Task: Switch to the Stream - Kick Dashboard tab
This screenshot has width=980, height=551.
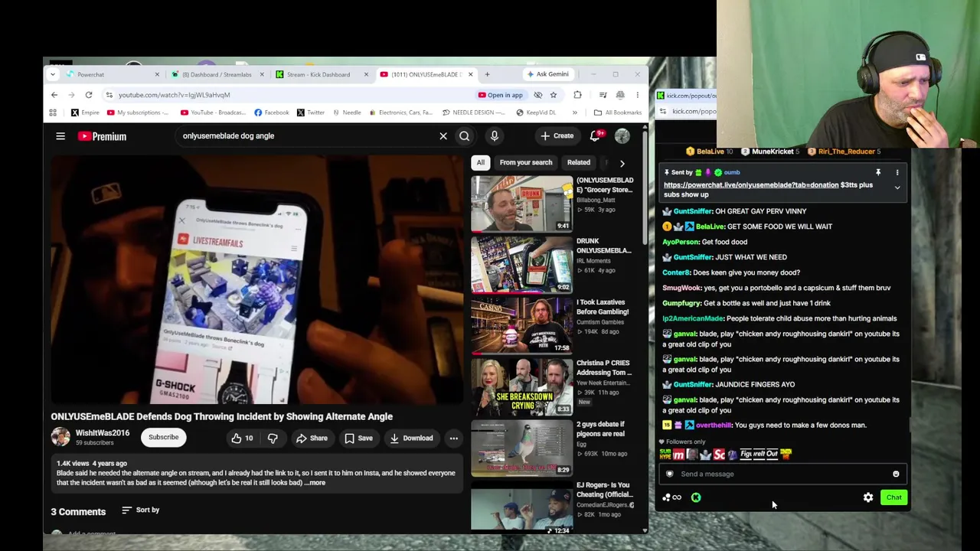Action: (x=318, y=74)
